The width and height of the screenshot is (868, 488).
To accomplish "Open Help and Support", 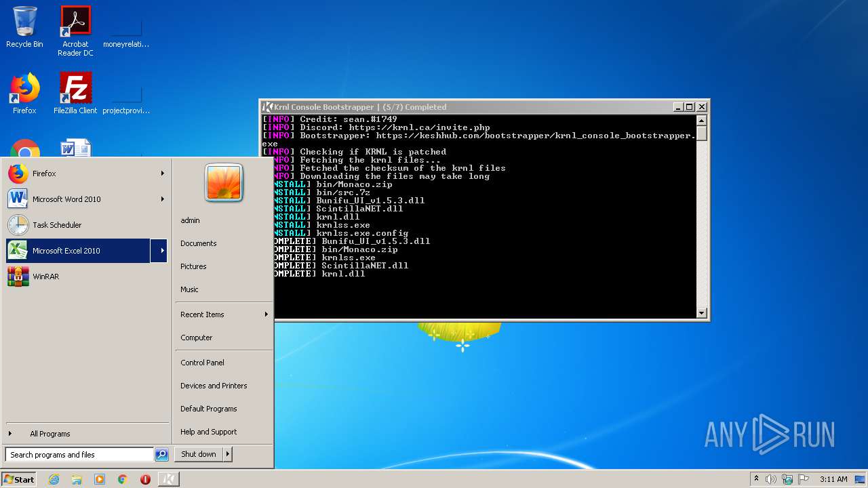I will tap(209, 432).
